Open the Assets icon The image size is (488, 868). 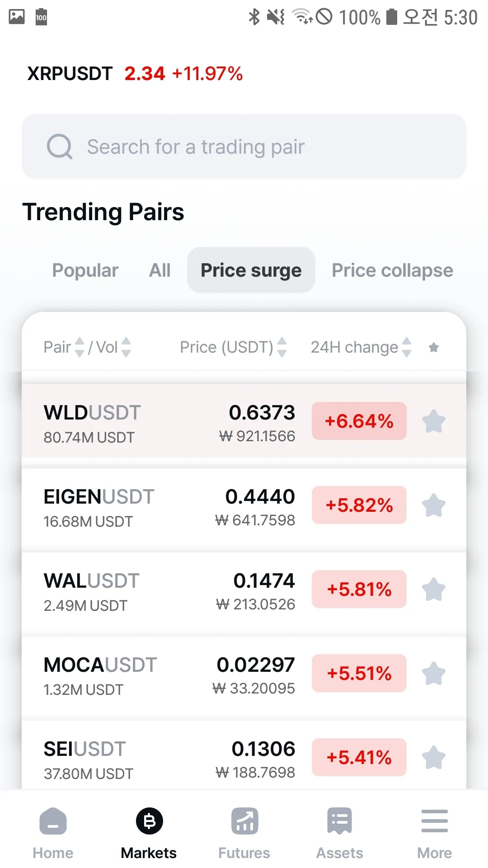click(339, 821)
